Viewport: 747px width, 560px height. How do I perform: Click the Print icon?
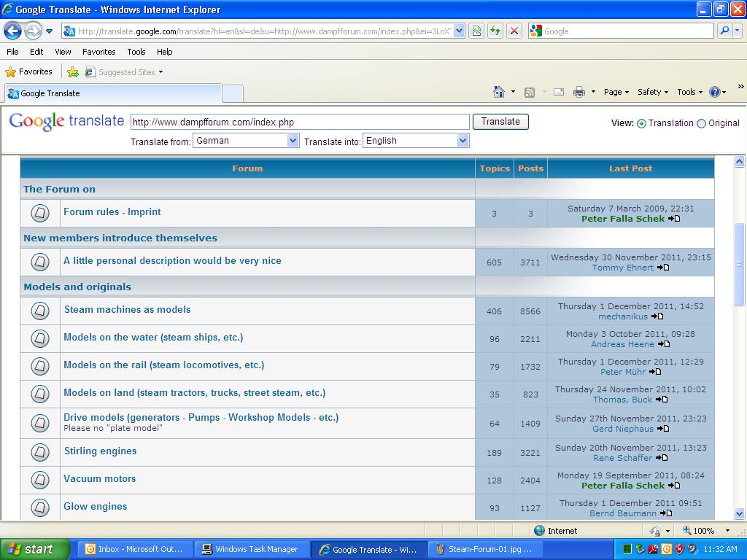point(578,92)
